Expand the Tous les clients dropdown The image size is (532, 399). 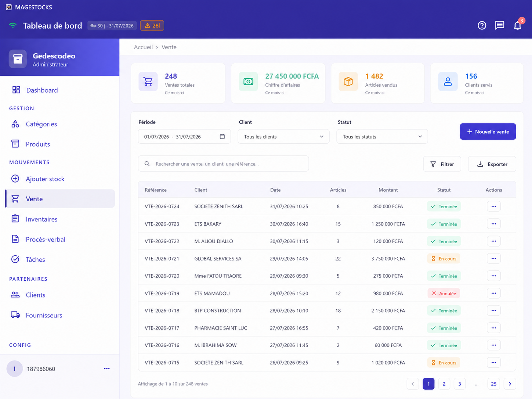283,136
